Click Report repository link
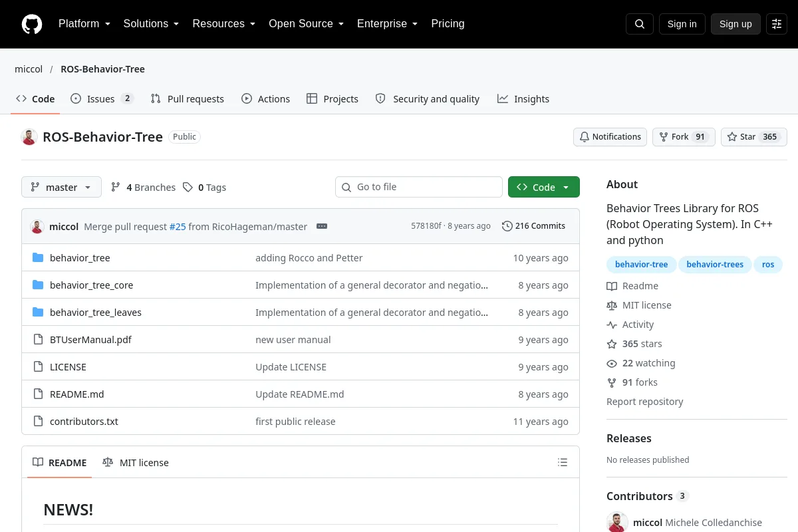The image size is (798, 532). (644, 402)
